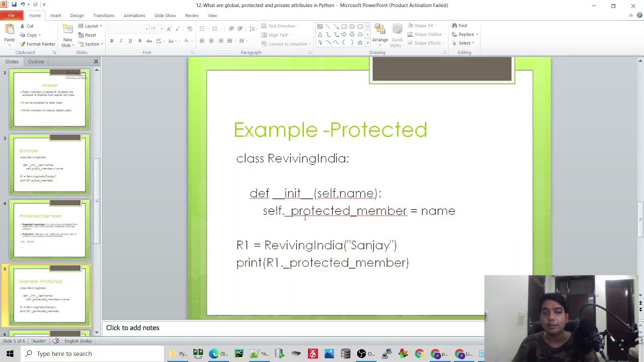Increase the list indent level
Viewport: 644px width, 362px height.
[x=240, y=29]
